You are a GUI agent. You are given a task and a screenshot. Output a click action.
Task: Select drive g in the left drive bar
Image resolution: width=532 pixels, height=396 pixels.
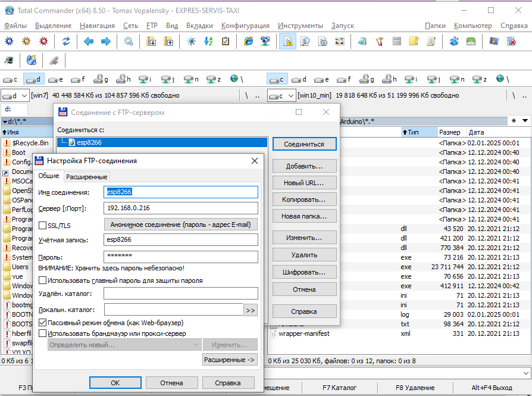point(100,79)
